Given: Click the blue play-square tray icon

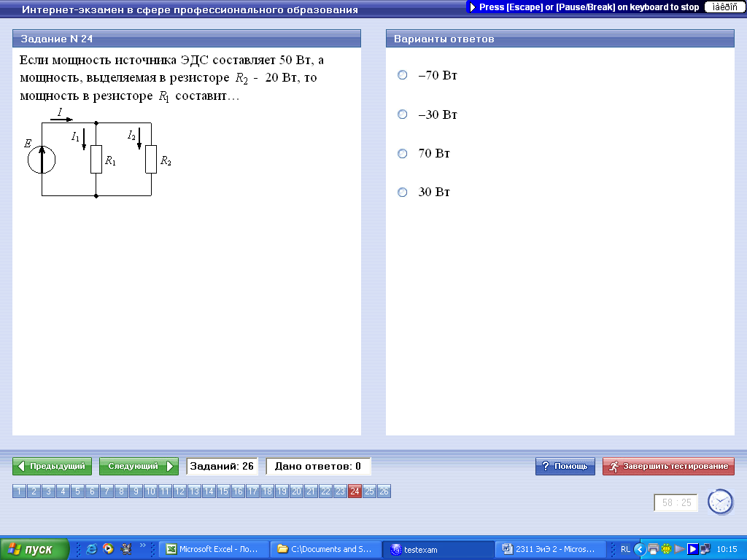Looking at the screenshot, I should 693,550.
